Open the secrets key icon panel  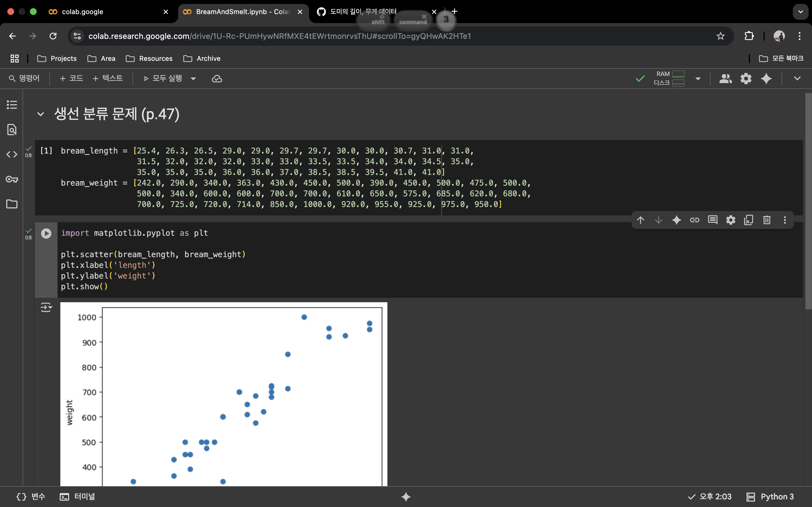coord(12,179)
